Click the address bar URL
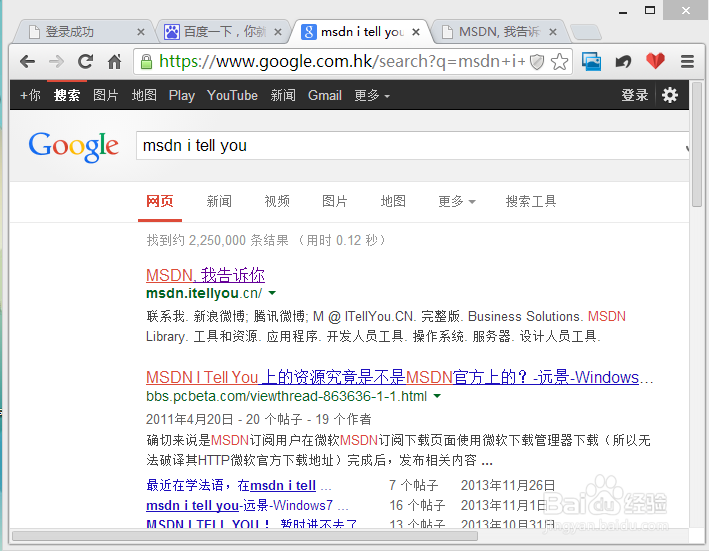 point(342,61)
